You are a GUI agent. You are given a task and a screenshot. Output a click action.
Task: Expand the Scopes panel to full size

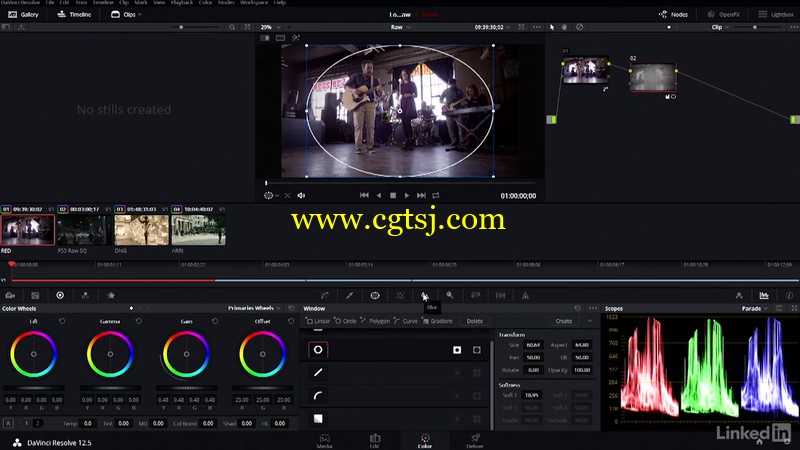[794, 308]
